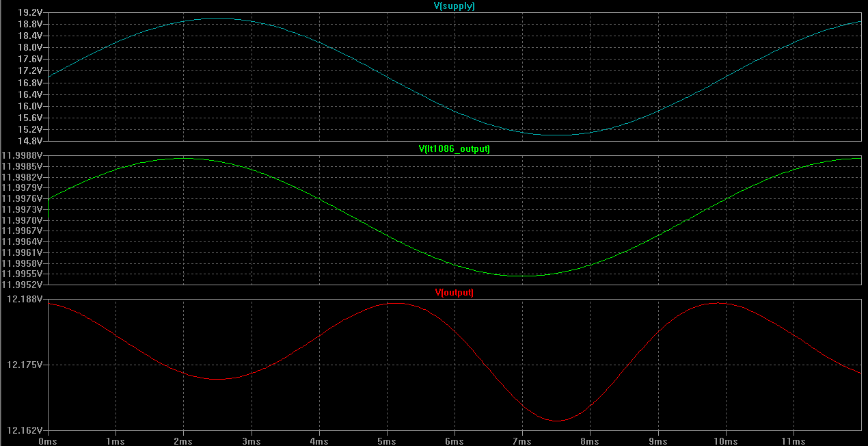The width and height of the screenshot is (868, 446).
Task: Click the 2ms time axis label
Action: point(183,441)
